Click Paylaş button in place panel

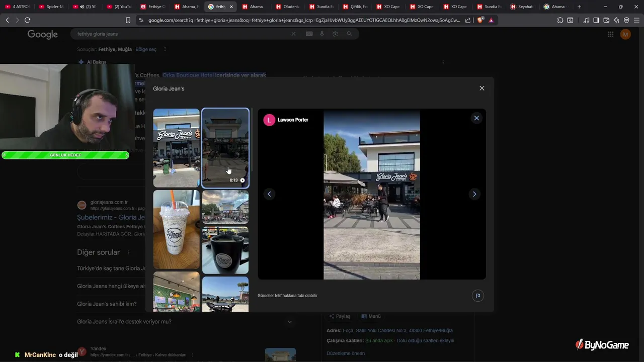(340, 316)
